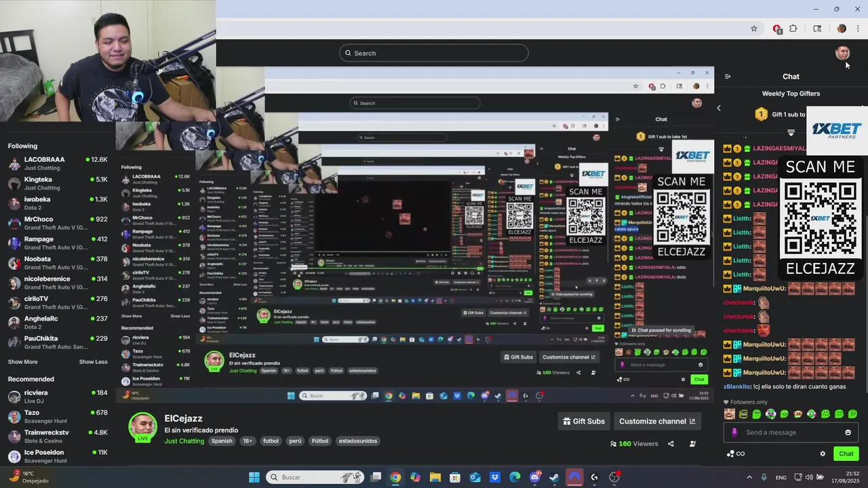This screenshot has height=488, width=868.
Task: Open recommended channel Tazo in the main sidebar
Action: tap(58, 416)
